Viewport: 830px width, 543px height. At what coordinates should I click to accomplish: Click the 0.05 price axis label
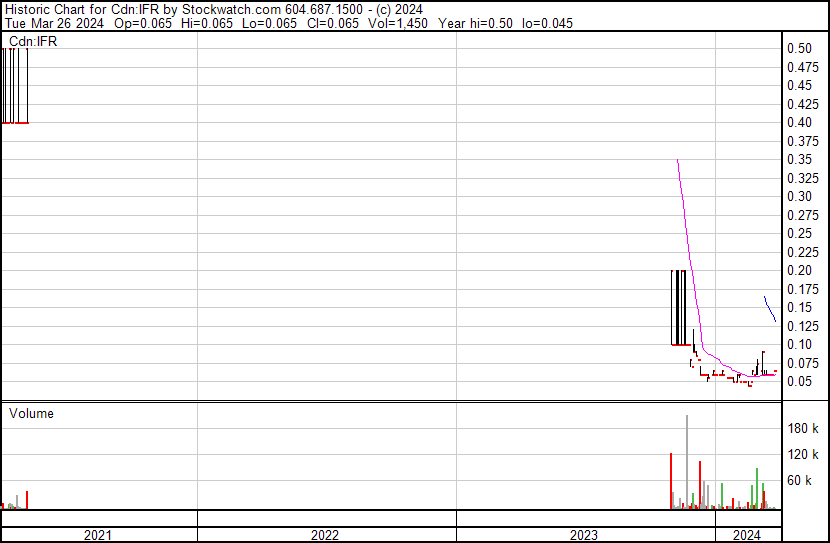point(799,382)
